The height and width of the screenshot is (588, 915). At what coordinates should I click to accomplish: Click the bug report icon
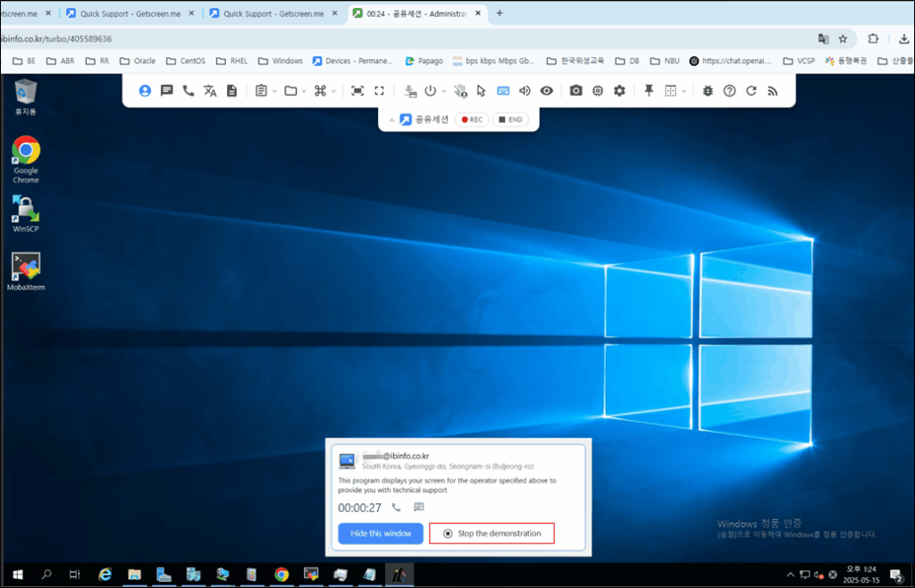pyautogui.click(x=708, y=90)
